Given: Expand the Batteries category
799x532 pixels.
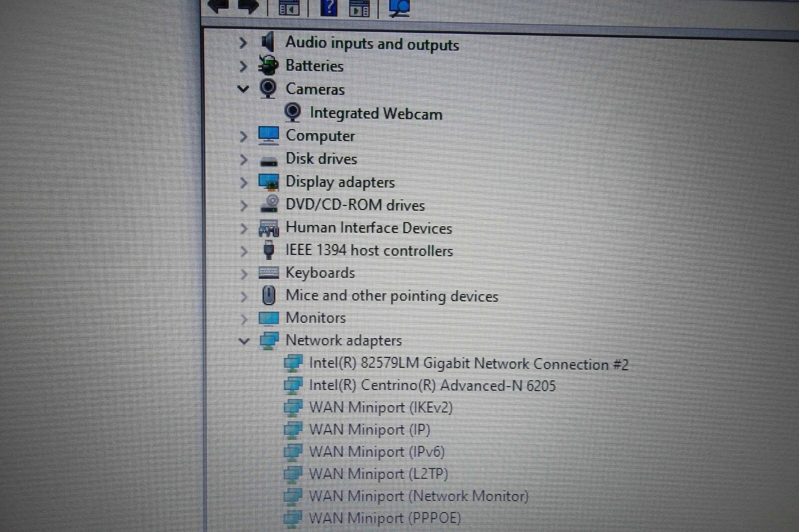Looking at the screenshot, I should click(x=243, y=66).
